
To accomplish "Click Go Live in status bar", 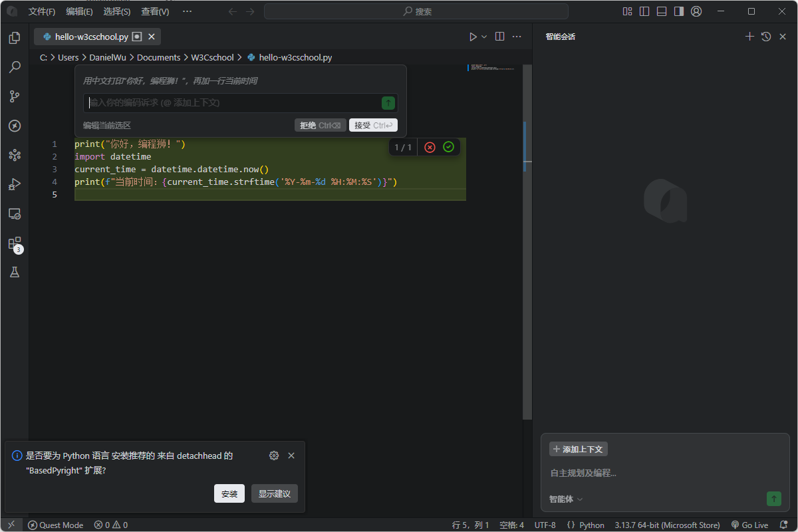I will click(749, 525).
